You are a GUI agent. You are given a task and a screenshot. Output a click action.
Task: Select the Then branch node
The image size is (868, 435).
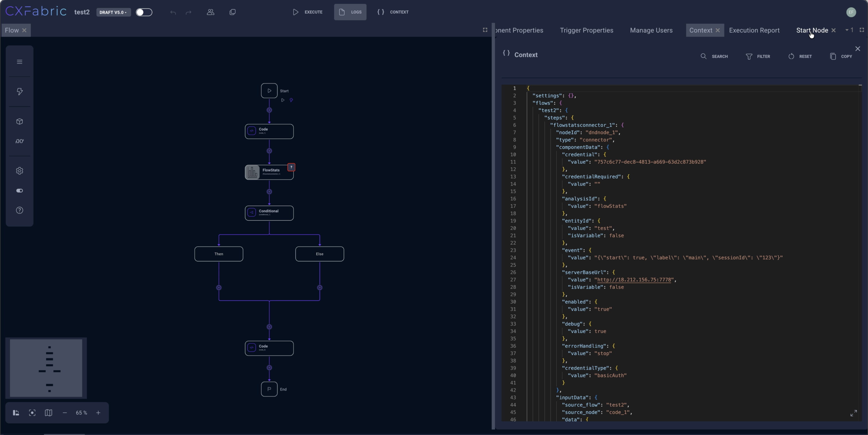[x=219, y=254]
